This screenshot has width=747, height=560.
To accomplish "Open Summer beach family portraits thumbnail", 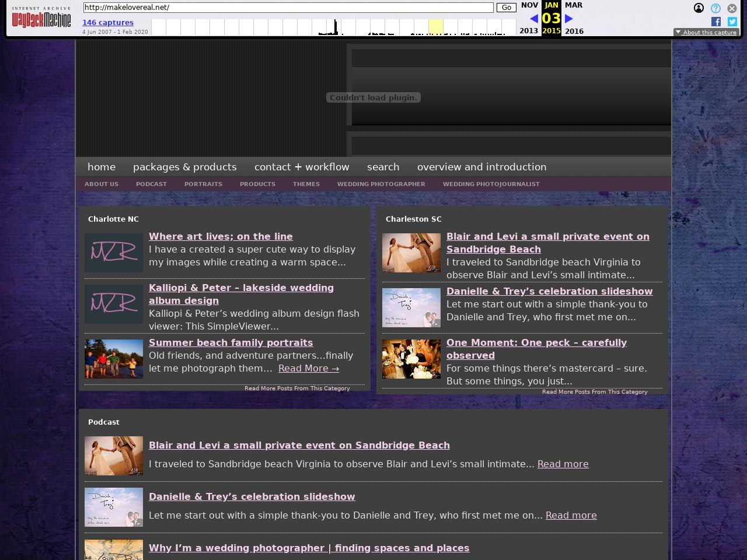I will pos(114,359).
